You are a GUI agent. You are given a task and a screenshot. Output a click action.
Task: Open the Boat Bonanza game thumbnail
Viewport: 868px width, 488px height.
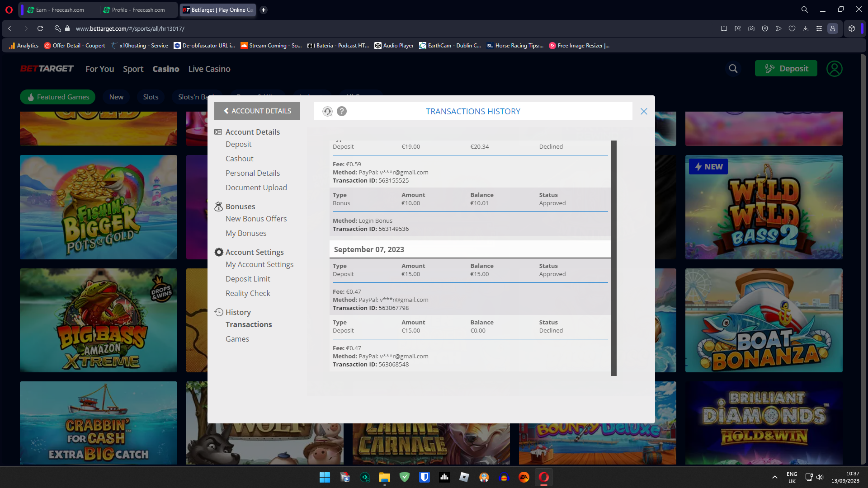[x=764, y=320]
